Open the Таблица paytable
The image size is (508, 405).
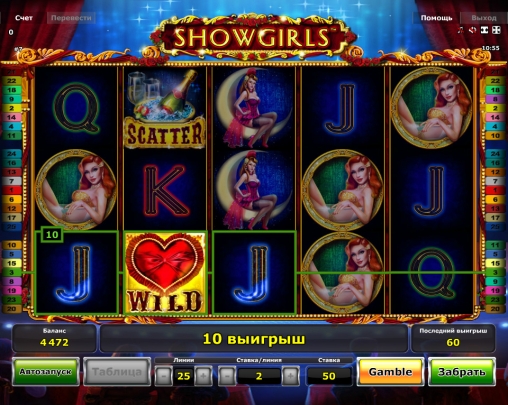[x=117, y=372]
